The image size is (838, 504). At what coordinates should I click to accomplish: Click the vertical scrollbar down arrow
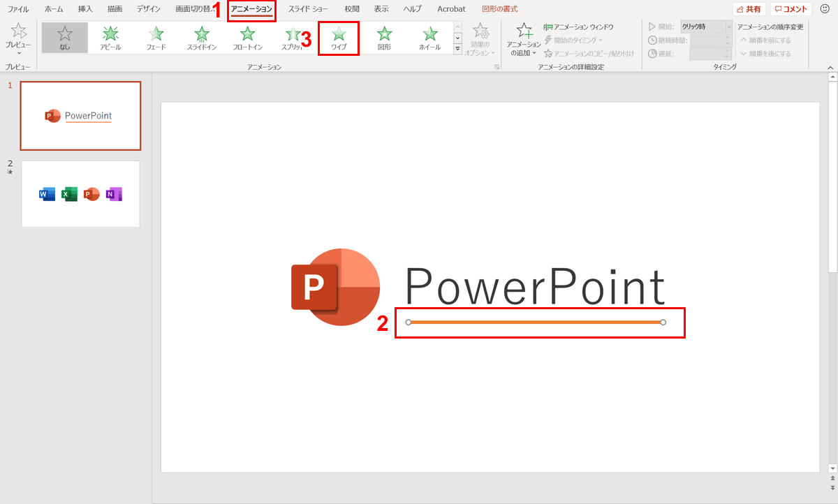coord(832,468)
